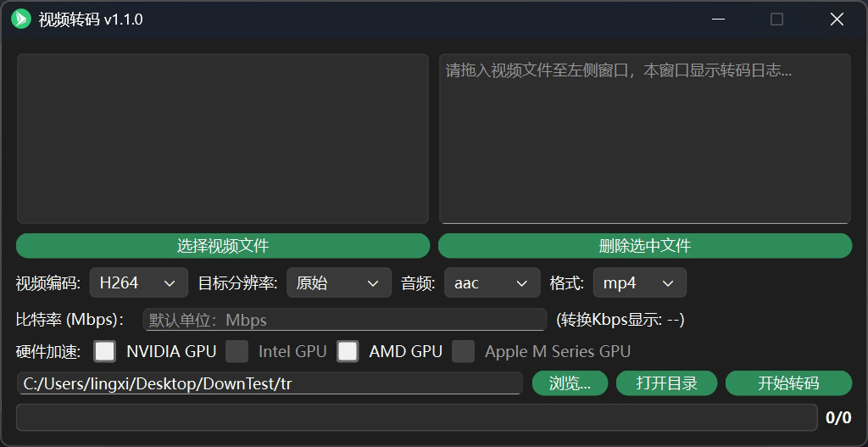This screenshot has height=447, width=868.
Task: Start conversion with 开始转码 button
Action: click(x=788, y=383)
